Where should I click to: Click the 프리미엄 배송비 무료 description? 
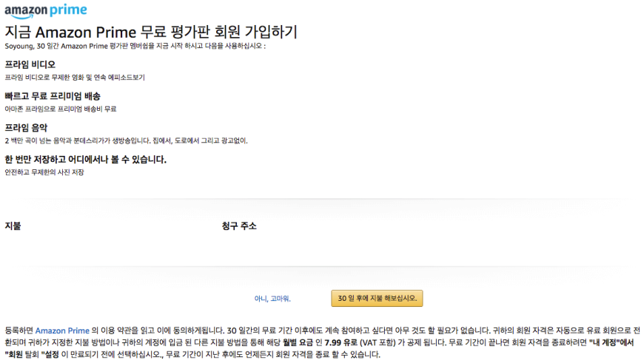pos(61,109)
